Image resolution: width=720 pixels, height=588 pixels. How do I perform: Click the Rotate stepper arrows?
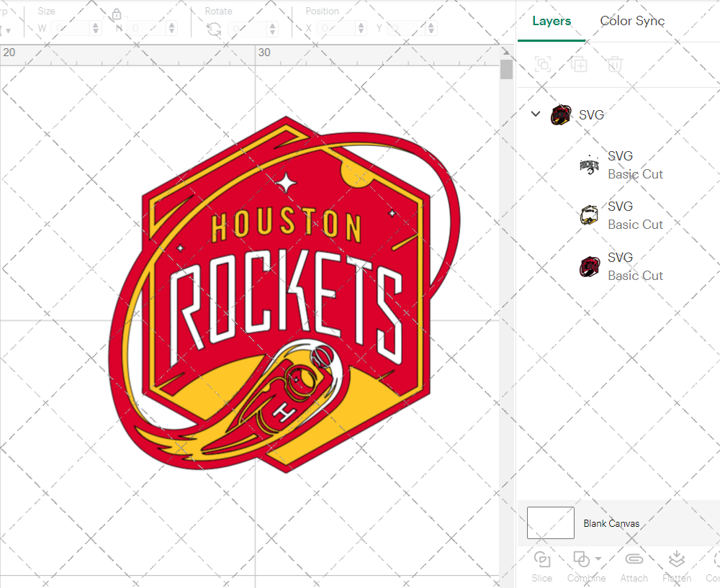(273, 30)
